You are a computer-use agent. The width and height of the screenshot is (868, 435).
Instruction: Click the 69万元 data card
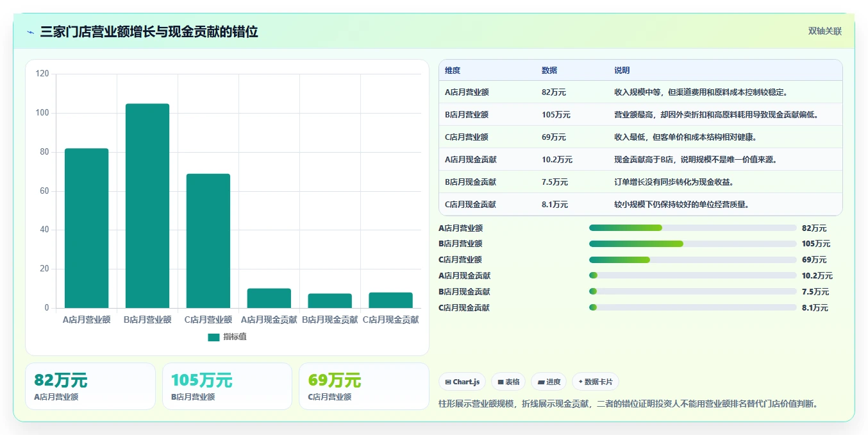[x=364, y=386]
